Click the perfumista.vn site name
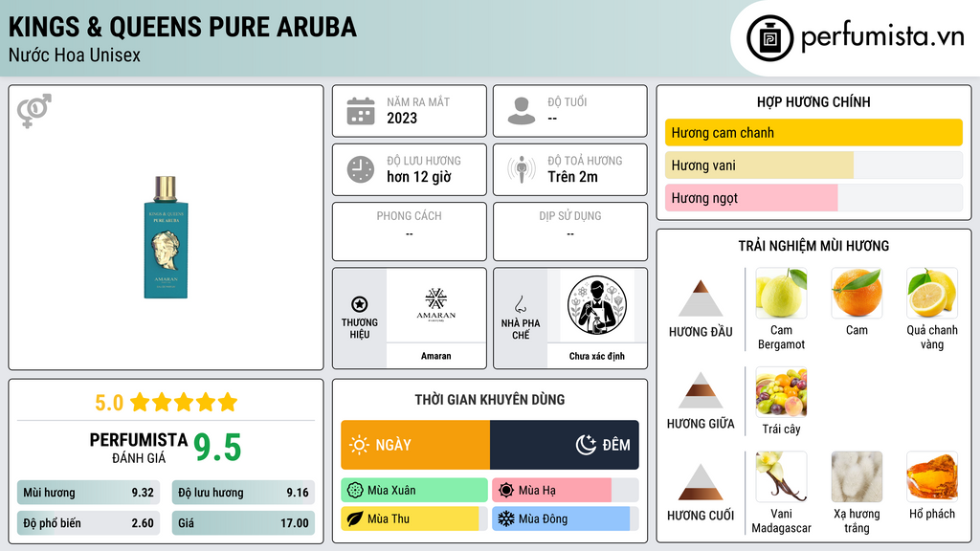980x551 pixels. 882,37
